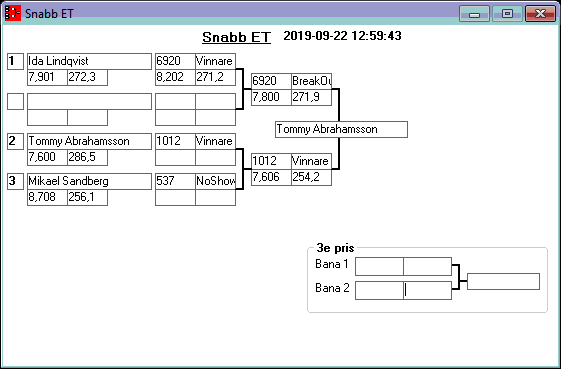Click the Vinnare cell next to 1012 in round one

tap(215, 141)
